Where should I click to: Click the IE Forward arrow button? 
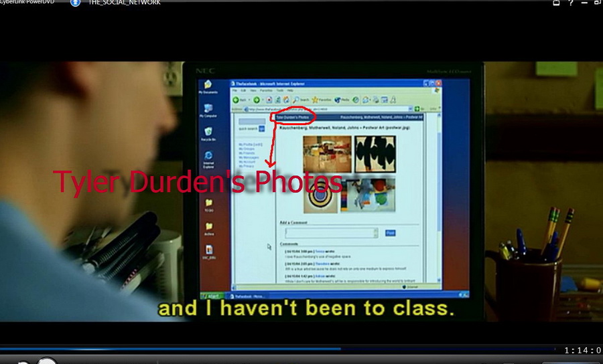tap(257, 100)
